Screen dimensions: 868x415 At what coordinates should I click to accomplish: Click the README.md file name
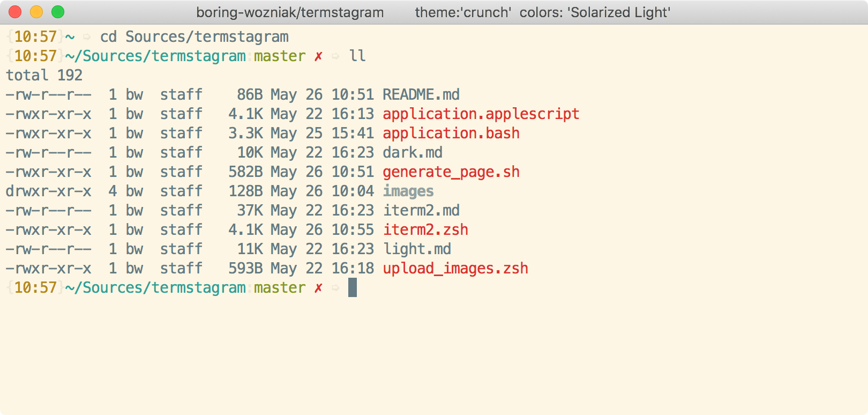(x=421, y=95)
